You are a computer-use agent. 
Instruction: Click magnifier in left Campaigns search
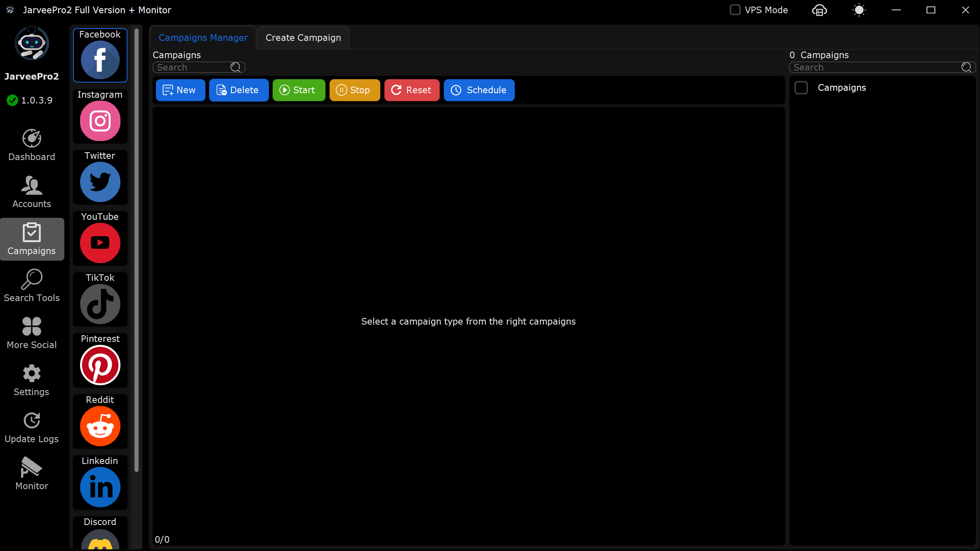pos(236,67)
